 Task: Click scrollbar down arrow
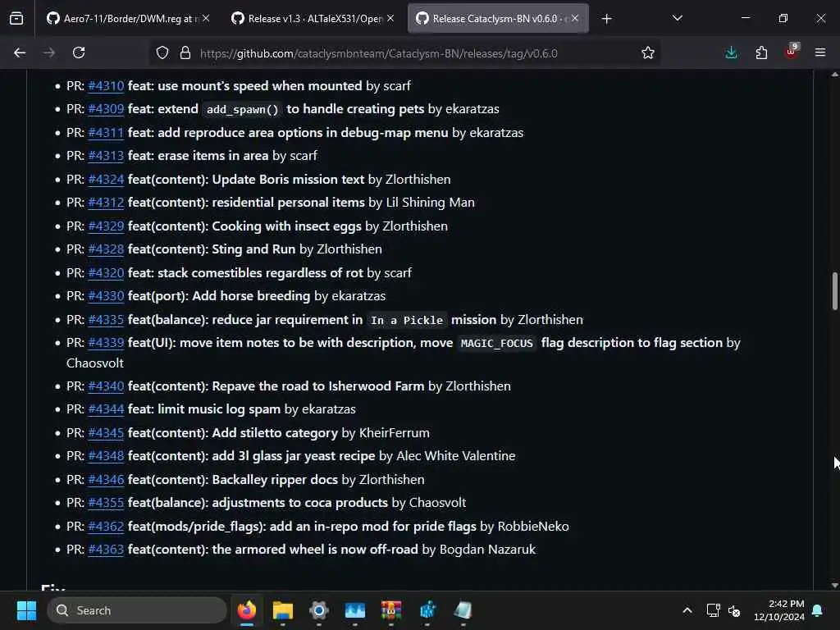tap(834, 586)
